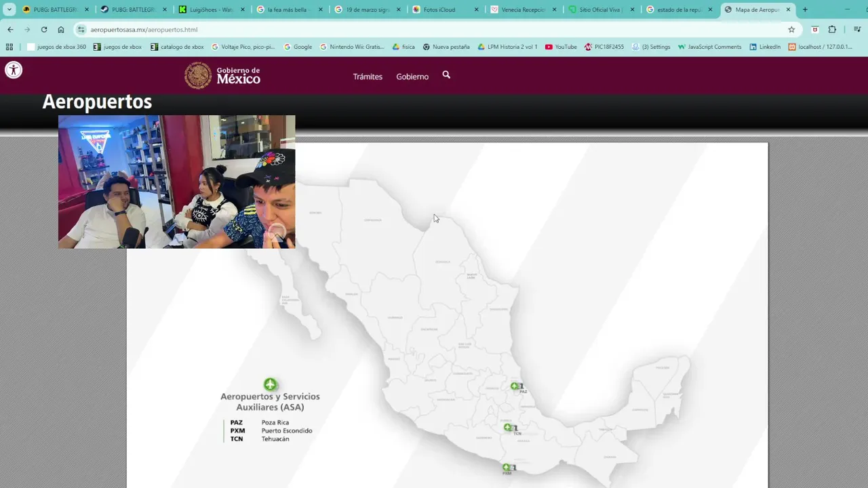868x488 pixels.
Task: Close the 19 de marzo tab
Action: [x=398, y=9]
